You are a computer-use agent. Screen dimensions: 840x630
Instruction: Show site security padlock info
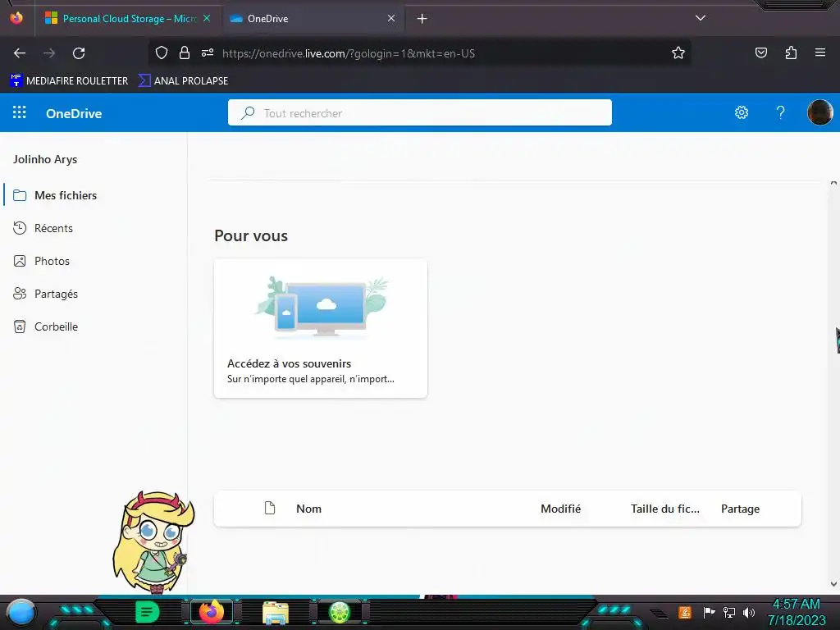pyautogui.click(x=185, y=52)
